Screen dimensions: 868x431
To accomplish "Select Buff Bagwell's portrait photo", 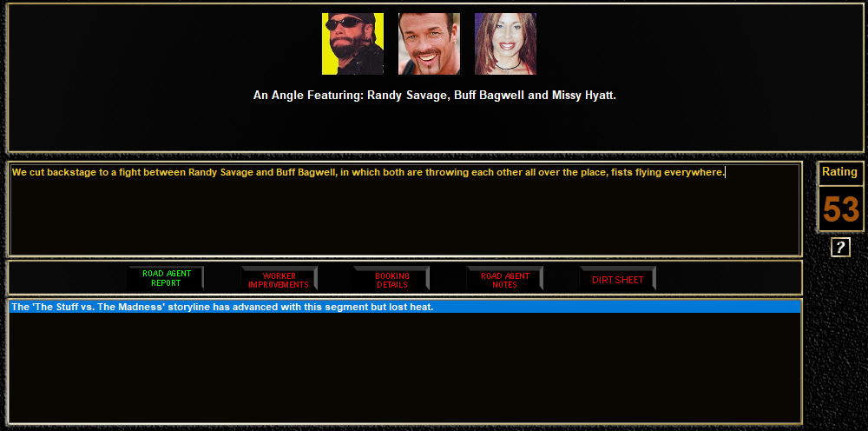I will pyautogui.click(x=429, y=43).
